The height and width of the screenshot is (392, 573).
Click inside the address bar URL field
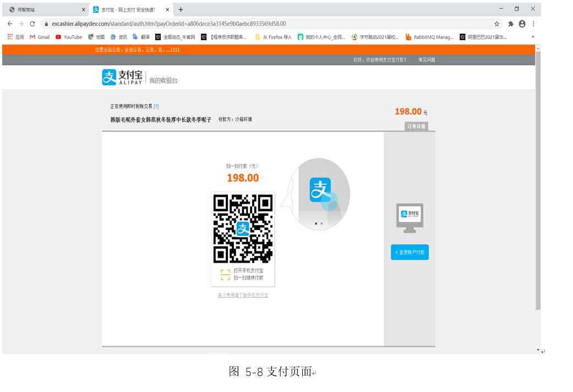(165, 24)
